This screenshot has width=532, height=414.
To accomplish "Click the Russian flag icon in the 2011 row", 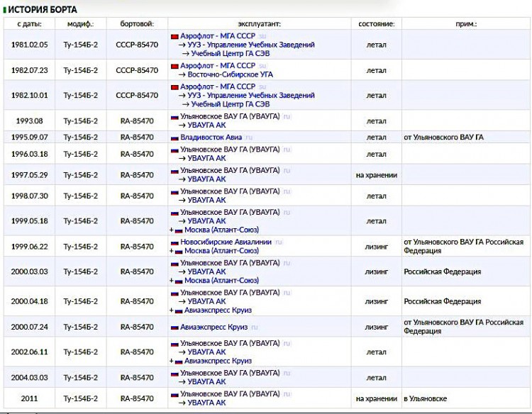I will click(174, 395).
